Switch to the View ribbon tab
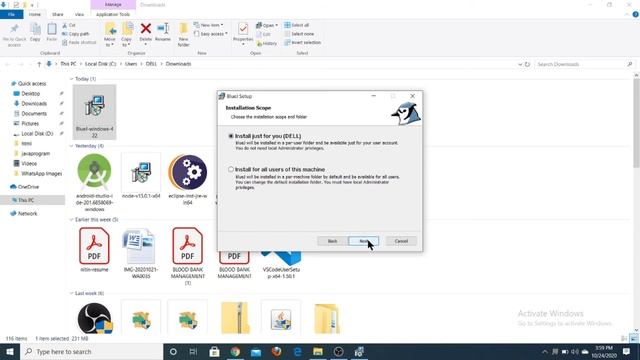This screenshot has height=360, width=640. tap(79, 14)
